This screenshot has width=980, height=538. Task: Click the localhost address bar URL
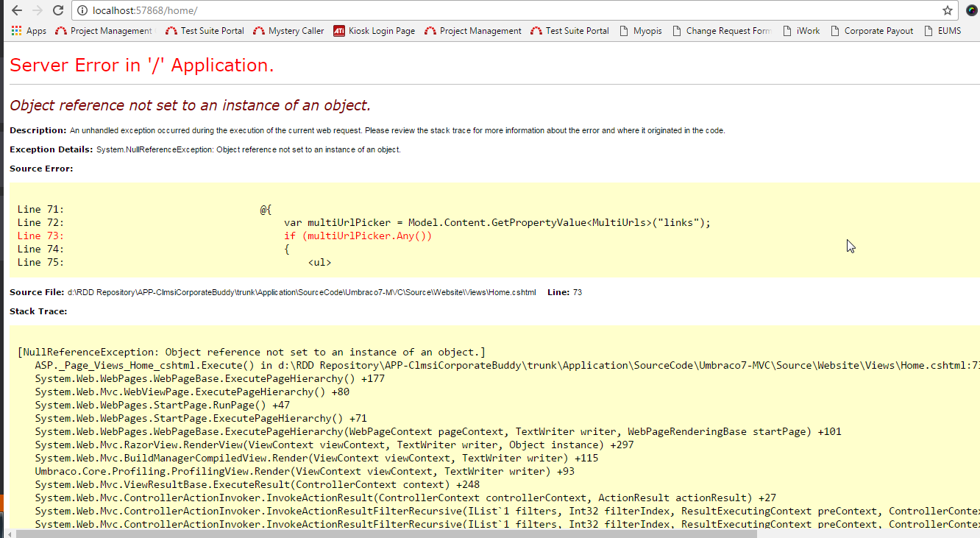pyautogui.click(x=145, y=10)
